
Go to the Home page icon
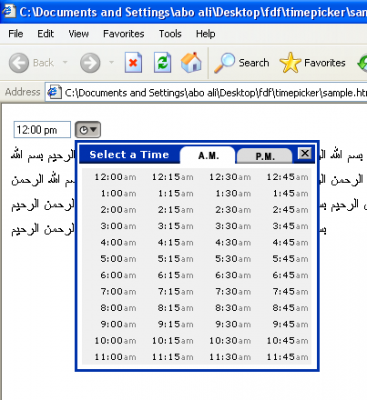(191, 62)
